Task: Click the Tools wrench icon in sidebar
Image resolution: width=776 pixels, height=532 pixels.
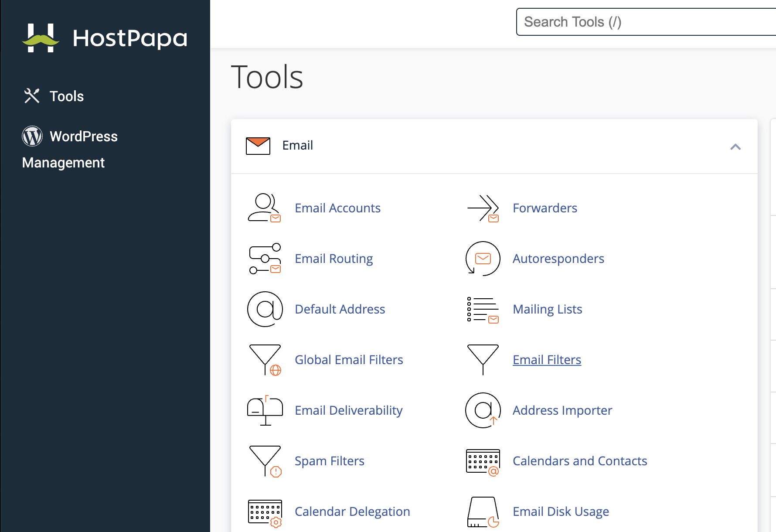Action: click(32, 96)
